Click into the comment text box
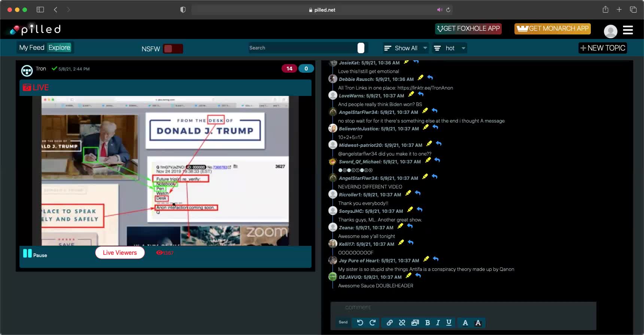The image size is (644, 335). point(463,308)
